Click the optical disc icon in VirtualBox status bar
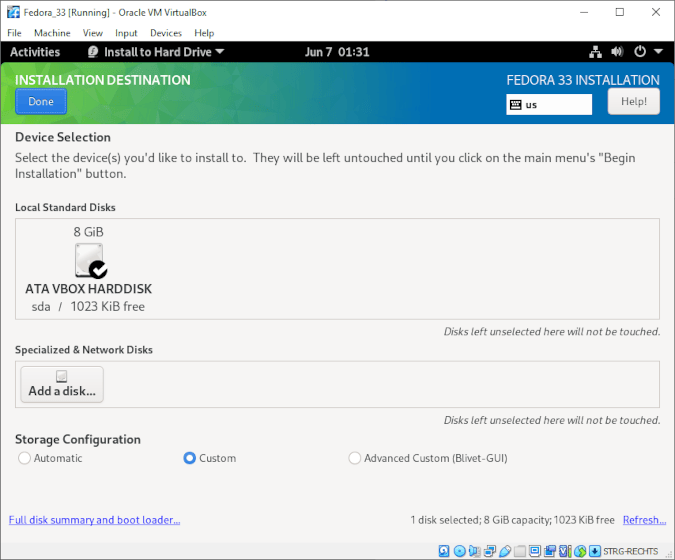The image size is (675, 560). tap(459, 551)
